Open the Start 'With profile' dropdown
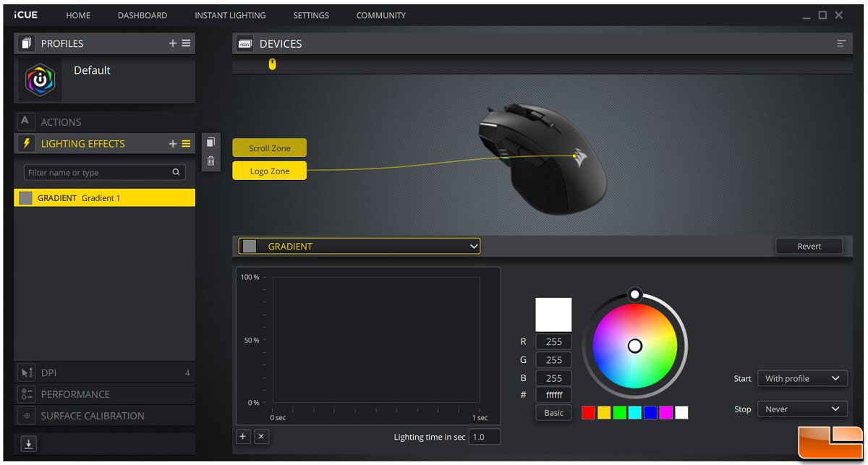Viewport: 868px width, 465px height. click(802, 378)
